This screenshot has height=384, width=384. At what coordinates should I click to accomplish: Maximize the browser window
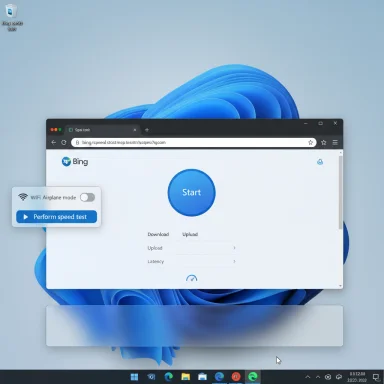click(x=320, y=123)
